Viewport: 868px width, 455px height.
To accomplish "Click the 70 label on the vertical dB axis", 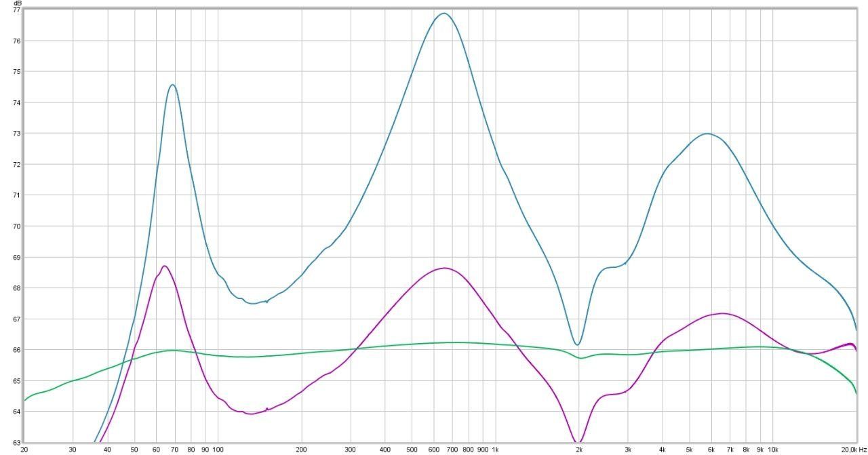I will point(17,226).
